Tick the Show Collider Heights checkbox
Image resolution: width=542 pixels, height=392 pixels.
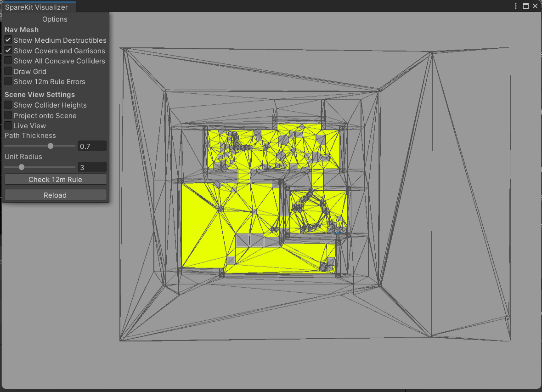[x=8, y=105]
